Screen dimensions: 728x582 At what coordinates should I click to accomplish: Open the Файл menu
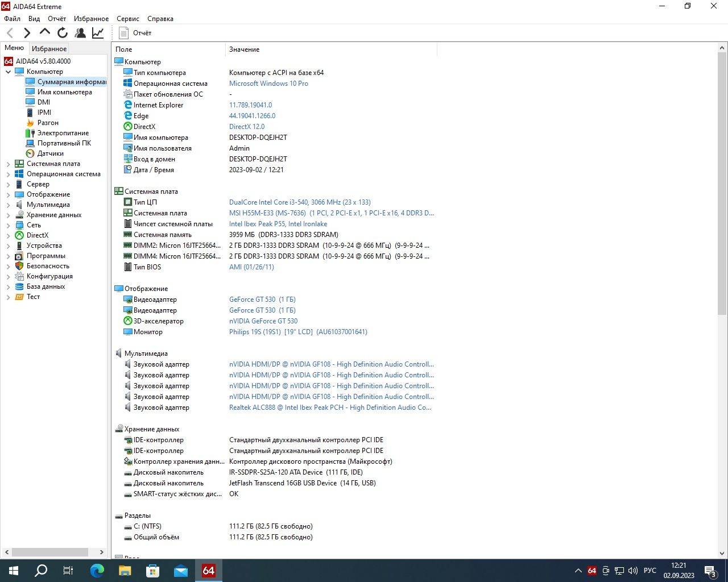(x=12, y=19)
